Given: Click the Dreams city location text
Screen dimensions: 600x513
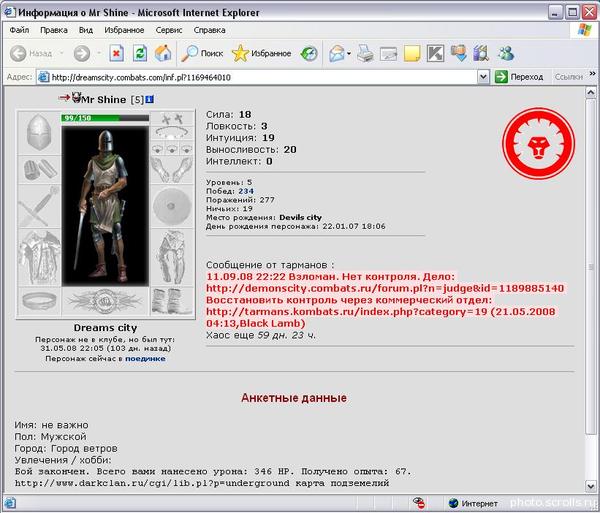Looking at the screenshot, I should (x=105, y=328).
